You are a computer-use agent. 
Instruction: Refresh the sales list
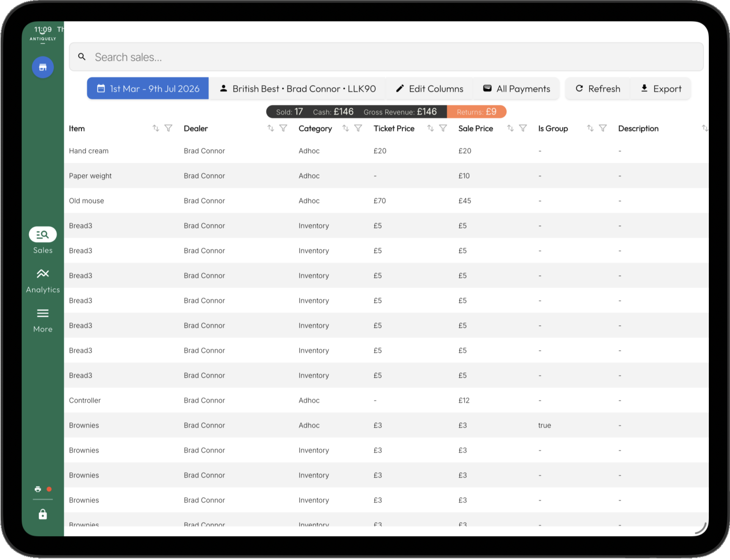[x=598, y=89]
